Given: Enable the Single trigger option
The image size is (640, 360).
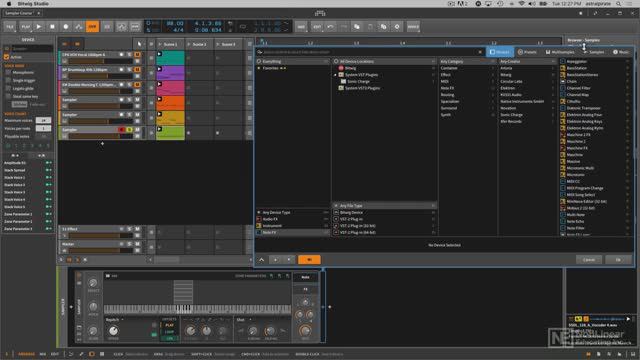Looking at the screenshot, I should click(8, 80).
